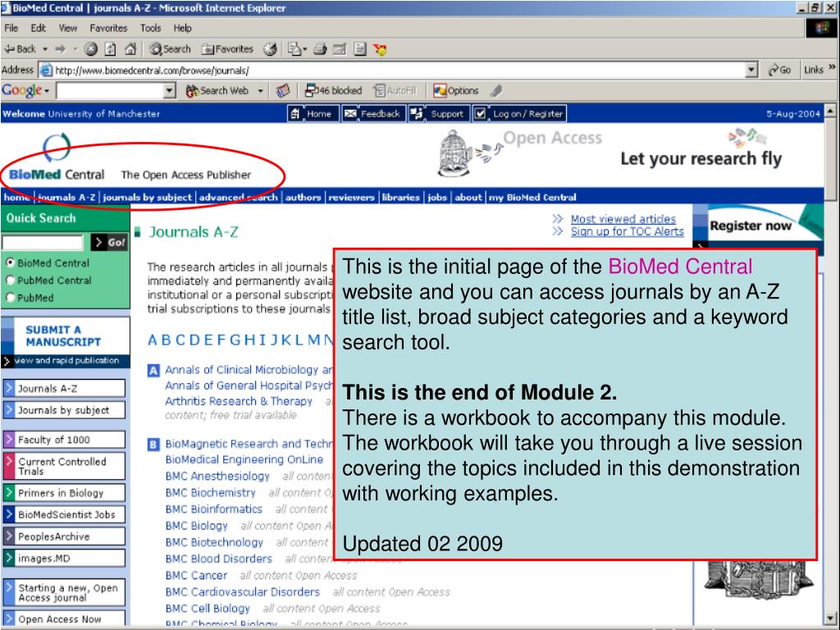840x630 pixels.
Task: Open the File menu
Action: pos(11,29)
